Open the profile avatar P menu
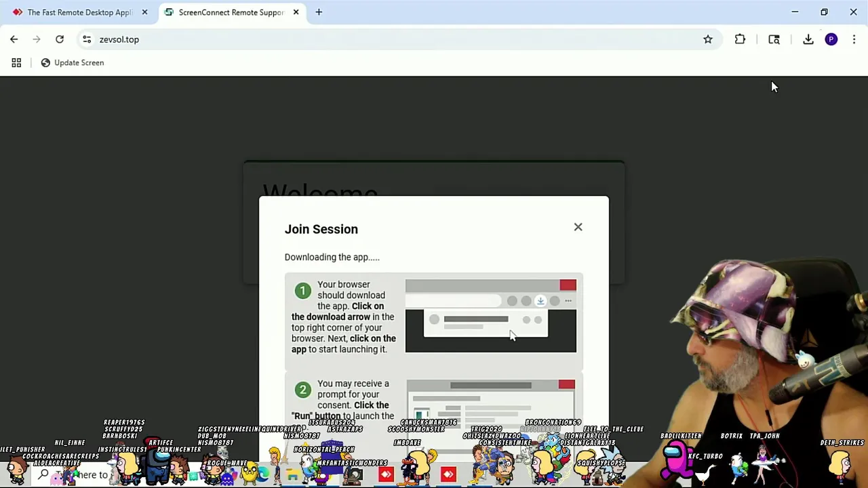 831,39
